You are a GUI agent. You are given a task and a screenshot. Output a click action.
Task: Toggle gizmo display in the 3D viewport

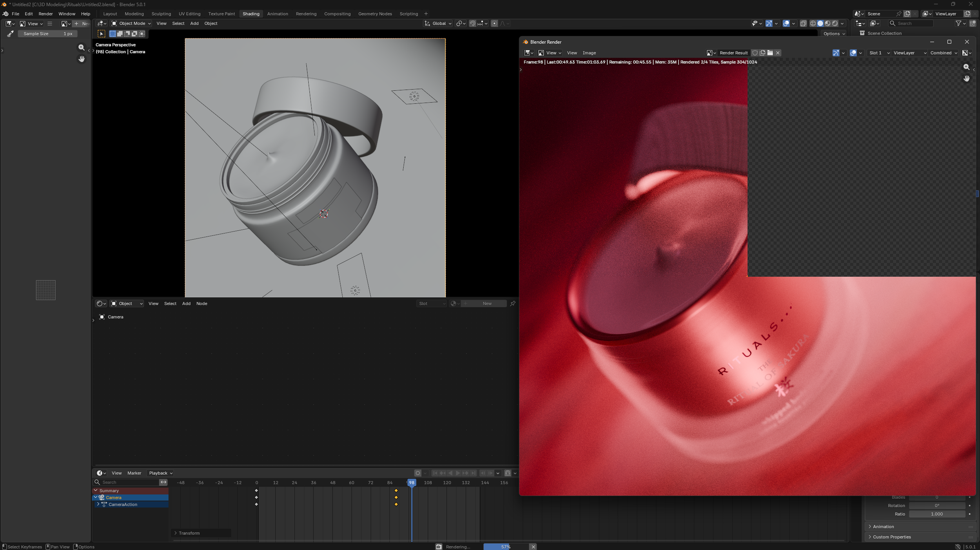pyautogui.click(x=769, y=24)
